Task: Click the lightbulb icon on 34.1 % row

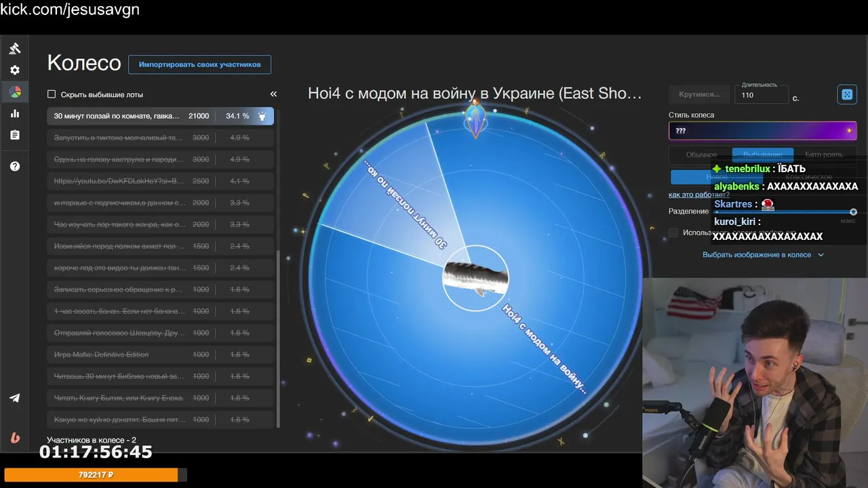Action: pos(262,116)
